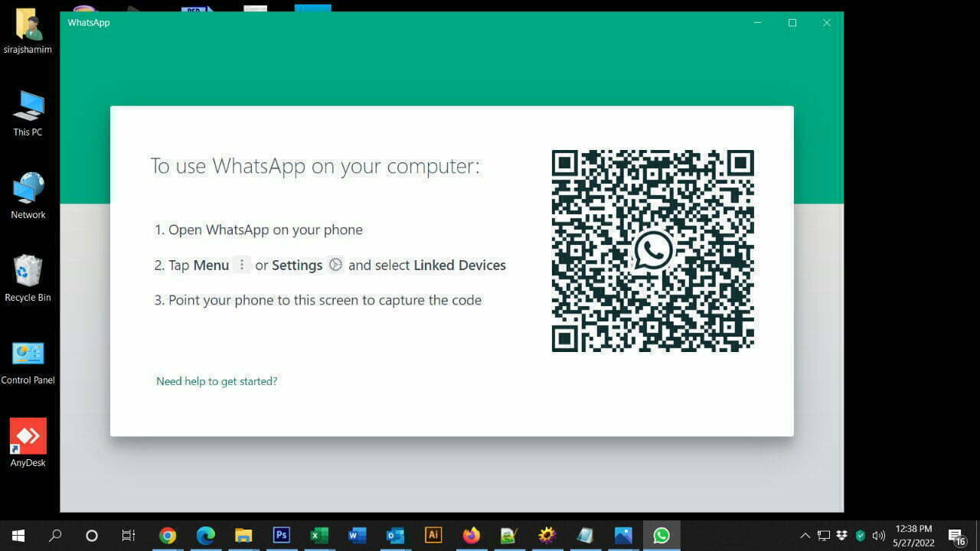Viewport: 980px width, 551px height.
Task: Click the WhatsApp logo inside the QR code
Action: (653, 250)
